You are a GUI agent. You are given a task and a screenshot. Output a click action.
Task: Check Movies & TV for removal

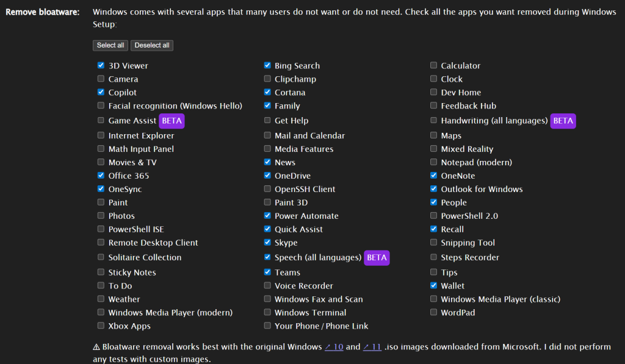tap(101, 162)
